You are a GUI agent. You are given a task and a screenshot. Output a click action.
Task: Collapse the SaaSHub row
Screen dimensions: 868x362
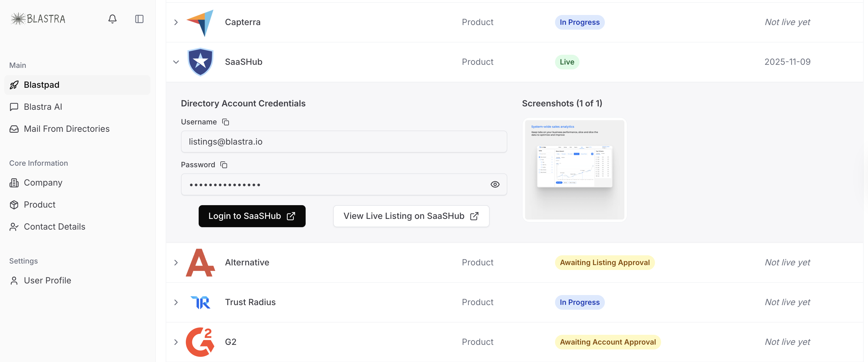tap(176, 62)
